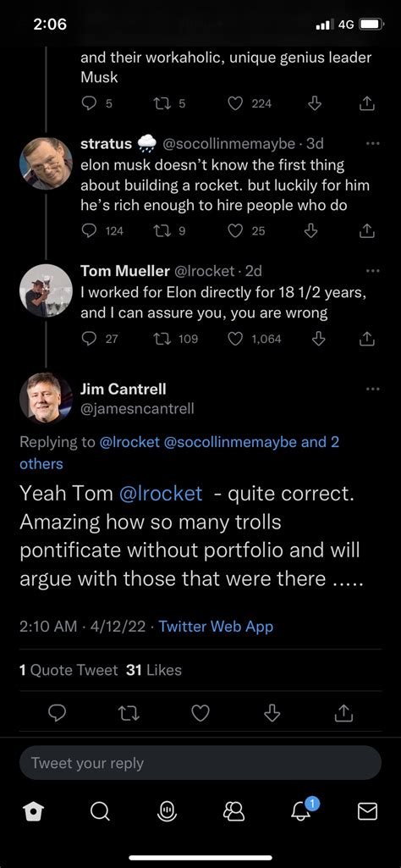The image size is (401, 868).
Task: Go to Home tab icon
Action: 33,811
